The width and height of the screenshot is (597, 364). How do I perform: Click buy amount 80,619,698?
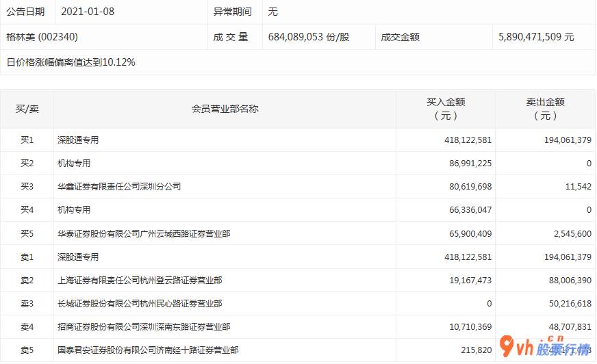click(470, 186)
